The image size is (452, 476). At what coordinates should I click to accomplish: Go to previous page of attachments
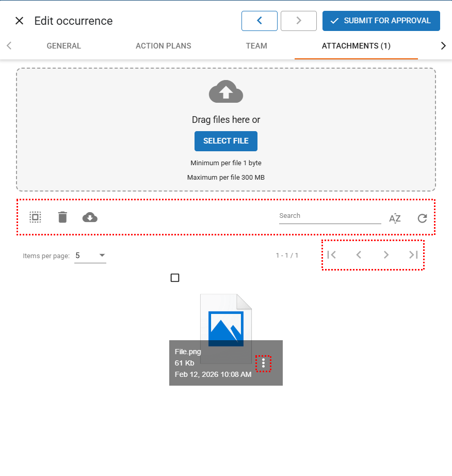click(359, 255)
